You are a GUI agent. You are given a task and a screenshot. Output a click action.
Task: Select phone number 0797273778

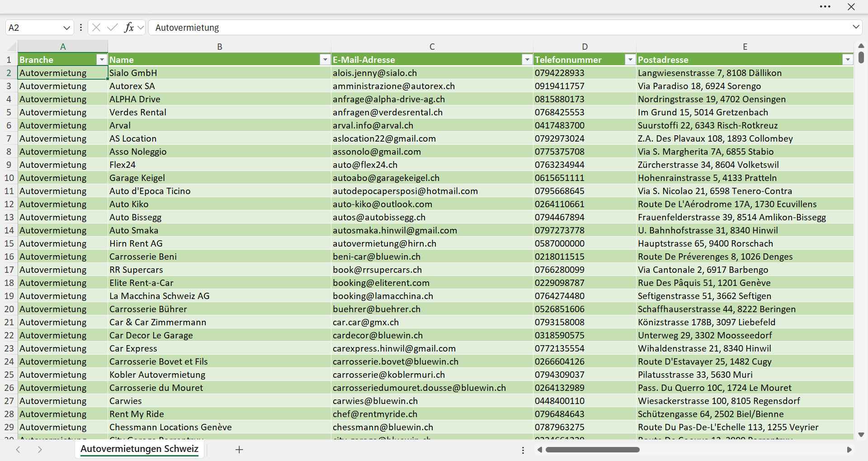[585, 230]
